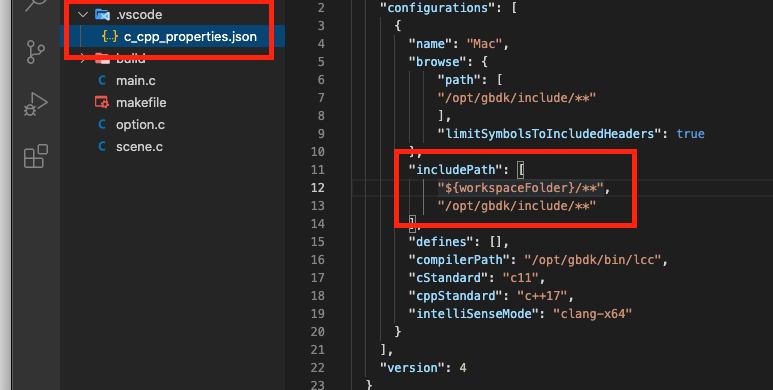Viewport: 773px width, 390px height.
Task: Click the C icon beside scene.c
Action: pyautogui.click(x=102, y=146)
